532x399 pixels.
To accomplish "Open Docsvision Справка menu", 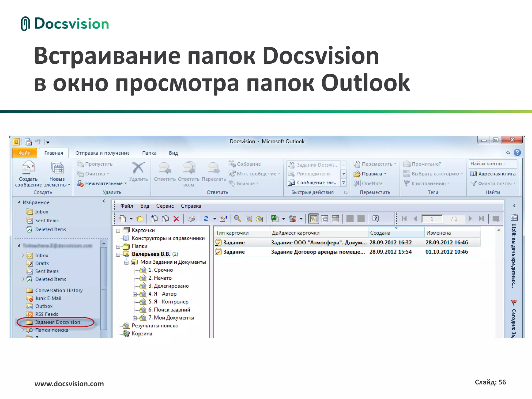I will click(191, 206).
